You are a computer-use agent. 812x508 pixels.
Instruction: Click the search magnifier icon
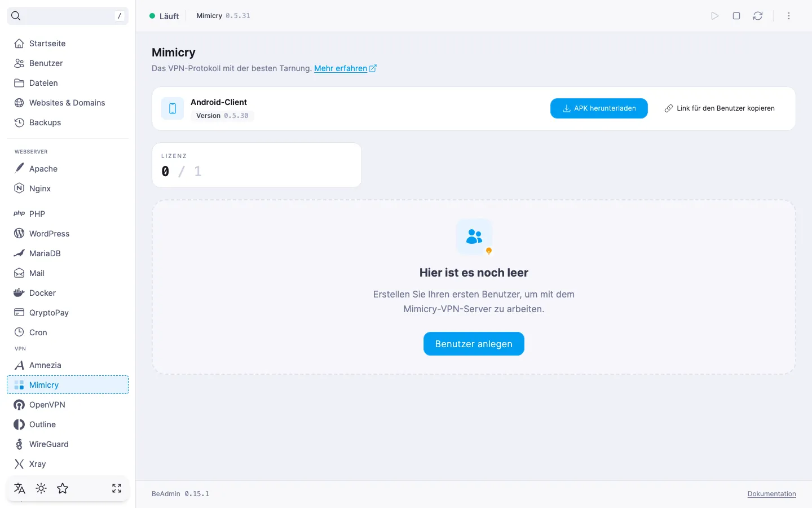pos(16,16)
